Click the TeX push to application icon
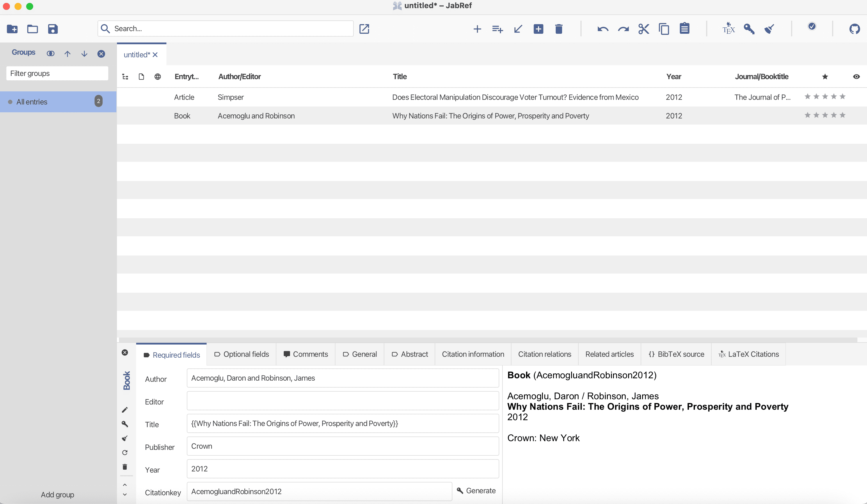This screenshot has height=504, width=867. pos(728,29)
